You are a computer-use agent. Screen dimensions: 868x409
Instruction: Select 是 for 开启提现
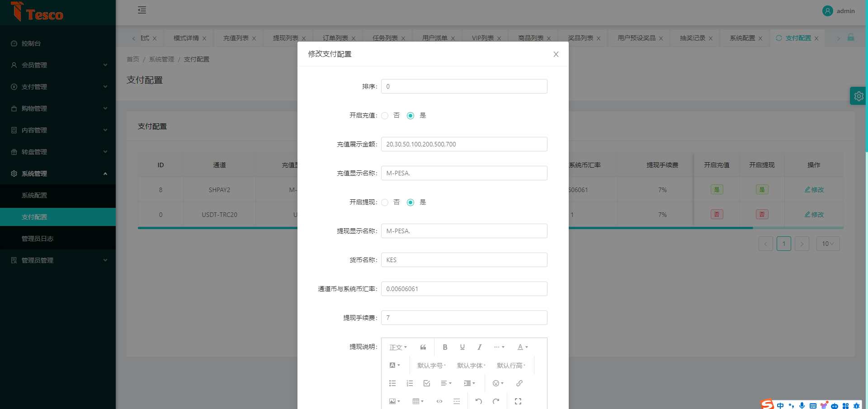point(410,202)
